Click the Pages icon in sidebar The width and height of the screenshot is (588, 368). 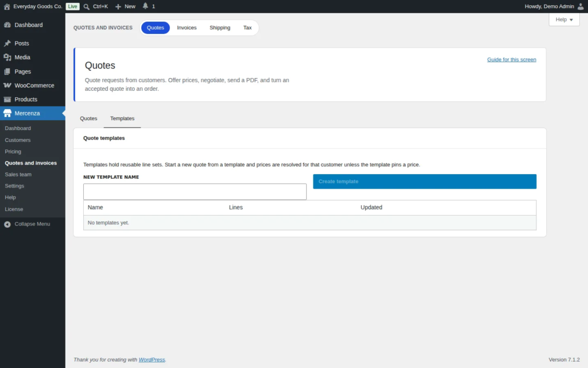pos(7,71)
